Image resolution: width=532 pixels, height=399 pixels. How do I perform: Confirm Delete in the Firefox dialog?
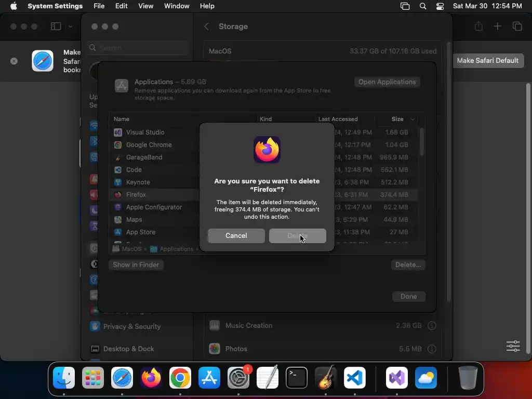tap(298, 235)
